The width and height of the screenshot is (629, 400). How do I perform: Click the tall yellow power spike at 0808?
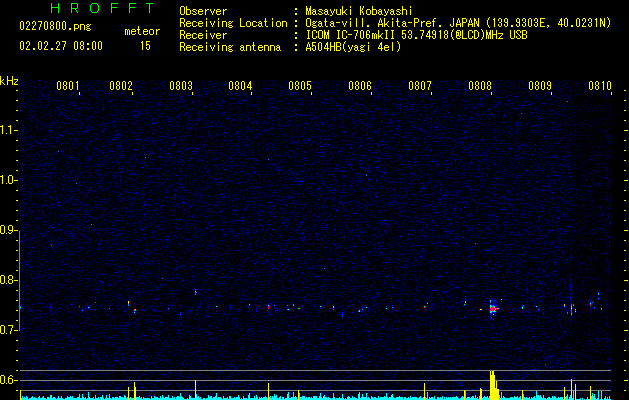(494, 385)
